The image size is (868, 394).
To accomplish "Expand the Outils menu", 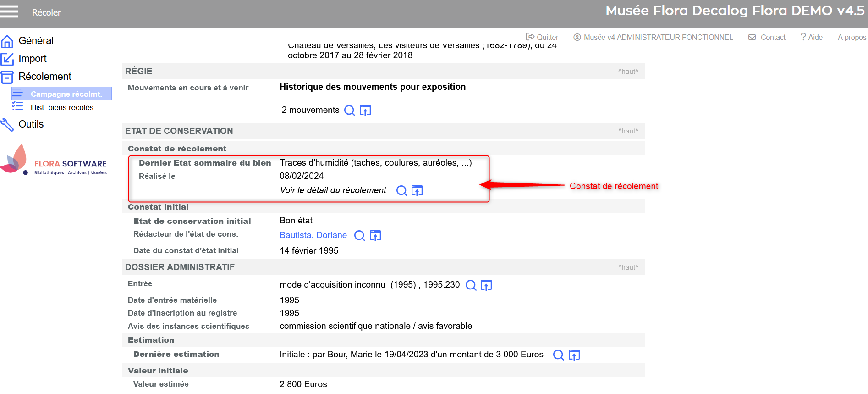I will tap(31, 124).
